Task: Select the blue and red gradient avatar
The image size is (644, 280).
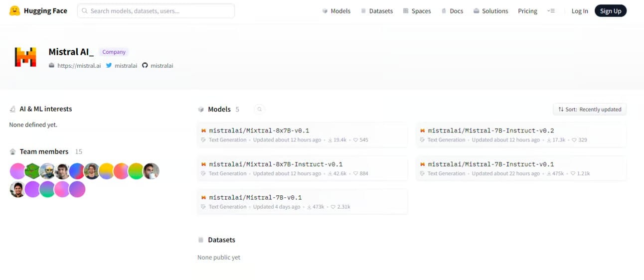Action: point(77,171)
